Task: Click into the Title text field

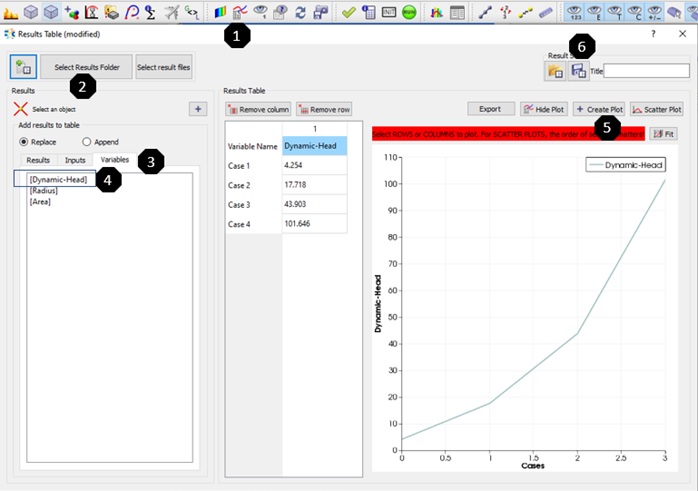Action: 646,71
